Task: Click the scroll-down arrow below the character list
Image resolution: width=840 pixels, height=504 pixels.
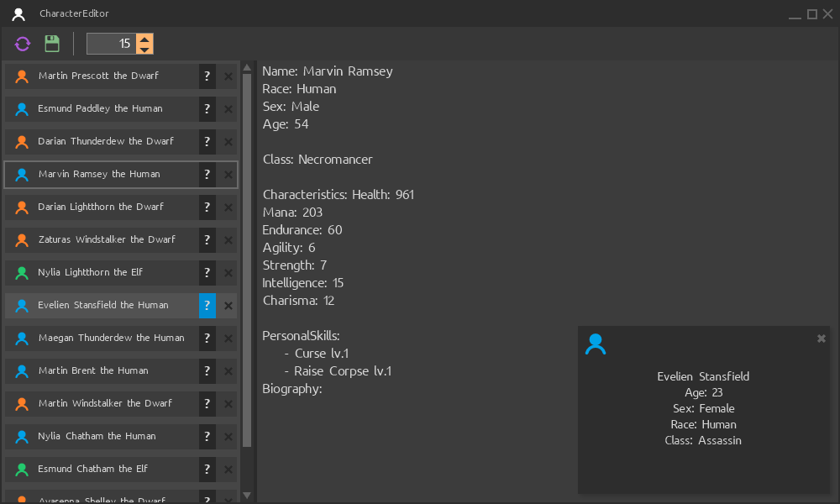Action: click(x=246, y=495)
